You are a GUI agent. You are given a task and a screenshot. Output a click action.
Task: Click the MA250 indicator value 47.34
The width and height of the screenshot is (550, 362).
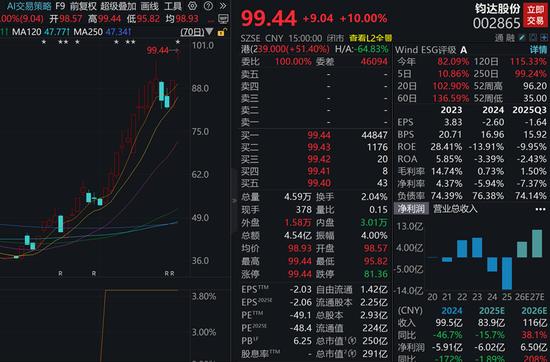pos(118,32)
